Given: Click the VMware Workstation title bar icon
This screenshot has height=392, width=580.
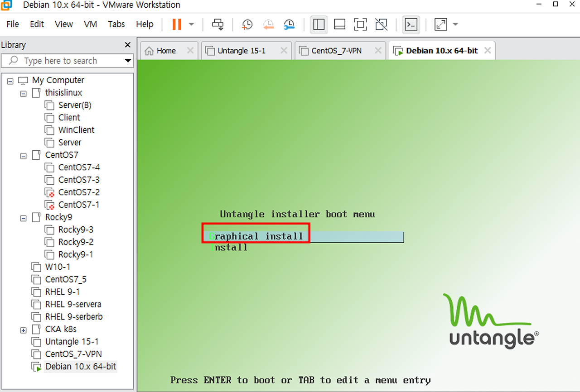Looking at the screenshot, I should pos(6,5).
